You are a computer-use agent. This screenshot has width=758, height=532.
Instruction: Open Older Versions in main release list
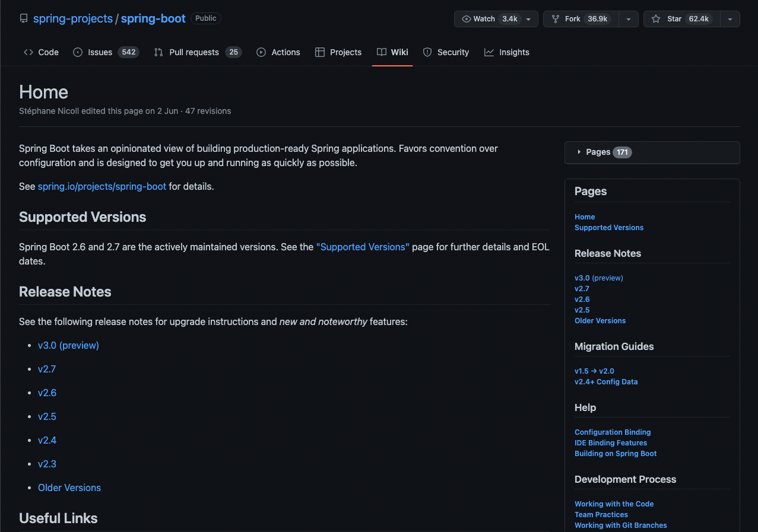pyautogui.click(x=69, y=488)
